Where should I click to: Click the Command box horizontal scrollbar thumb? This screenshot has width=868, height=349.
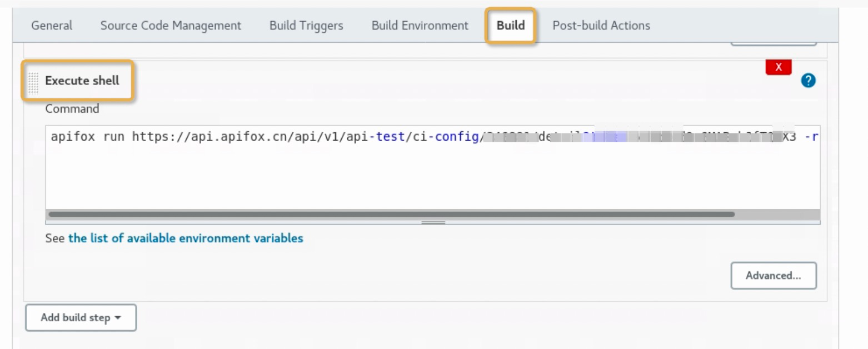[391, 214]
